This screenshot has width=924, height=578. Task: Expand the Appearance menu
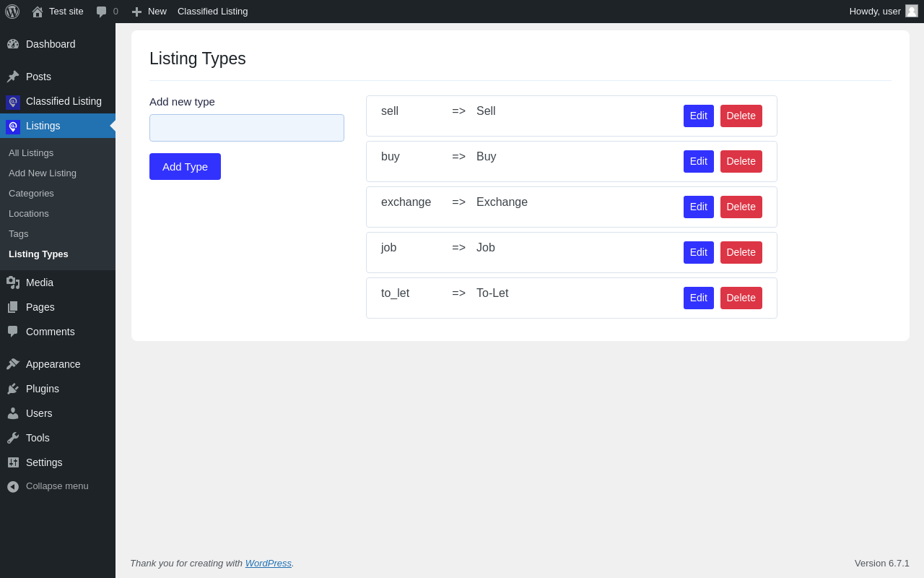53,364
